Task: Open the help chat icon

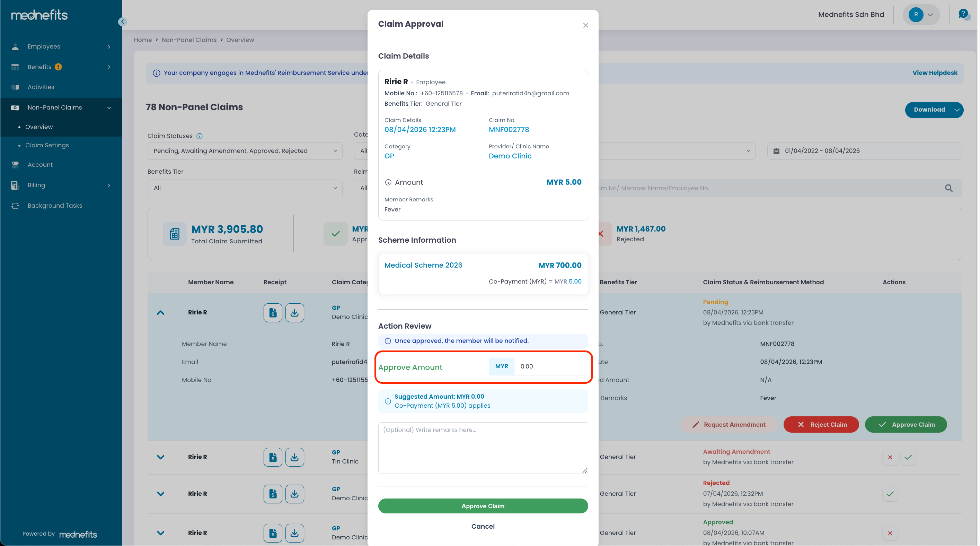Action: [964, 15]
